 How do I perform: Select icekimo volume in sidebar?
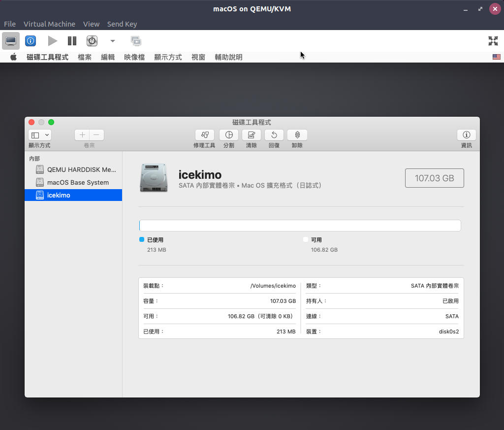click(73, 195)
